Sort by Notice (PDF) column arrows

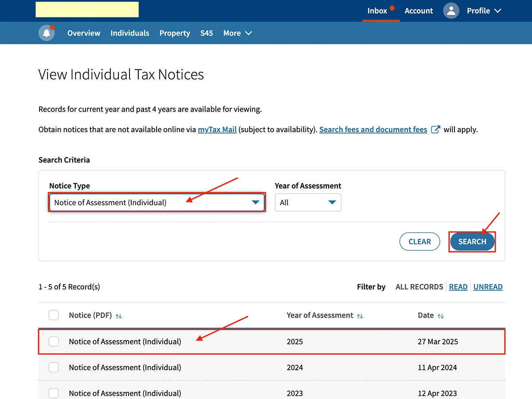click(x=118, y=316)
